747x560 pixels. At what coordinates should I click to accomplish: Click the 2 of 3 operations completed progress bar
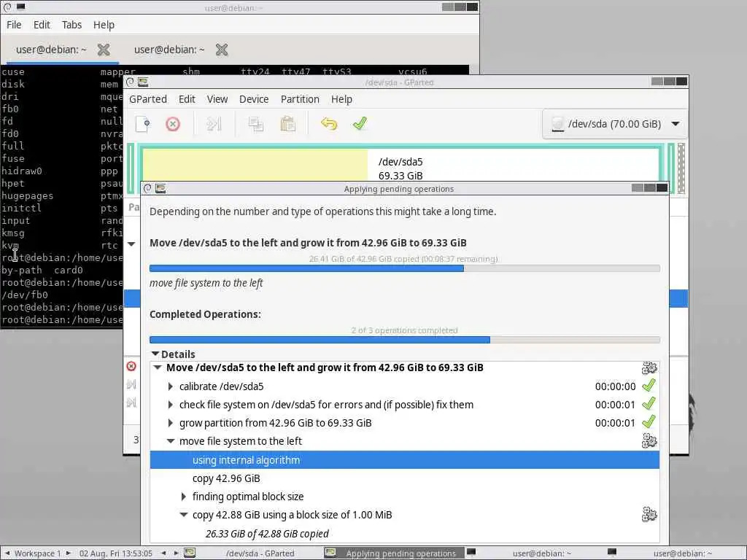click(404, 340)
